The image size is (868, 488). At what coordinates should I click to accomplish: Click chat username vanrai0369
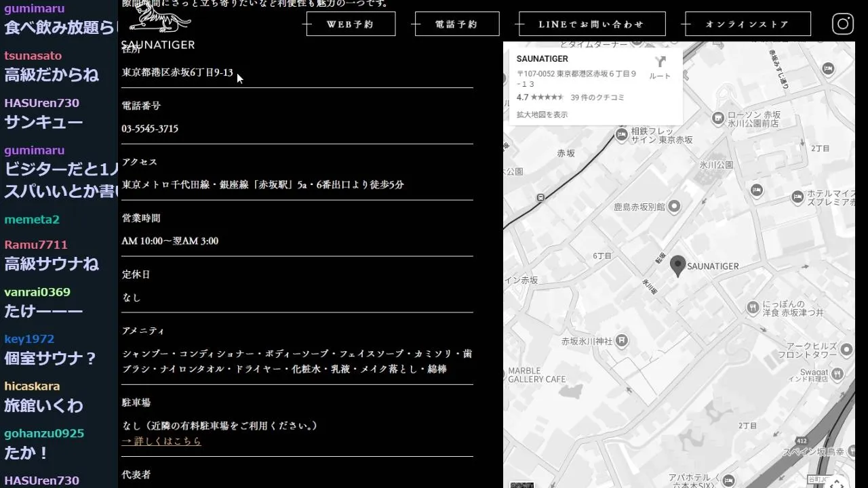(37, 292)
